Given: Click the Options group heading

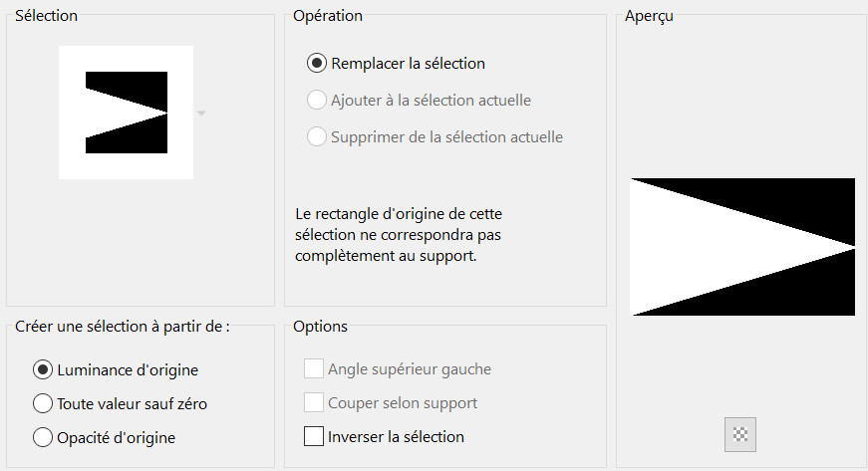Looking at the screenshot, I should click(320, 326).
